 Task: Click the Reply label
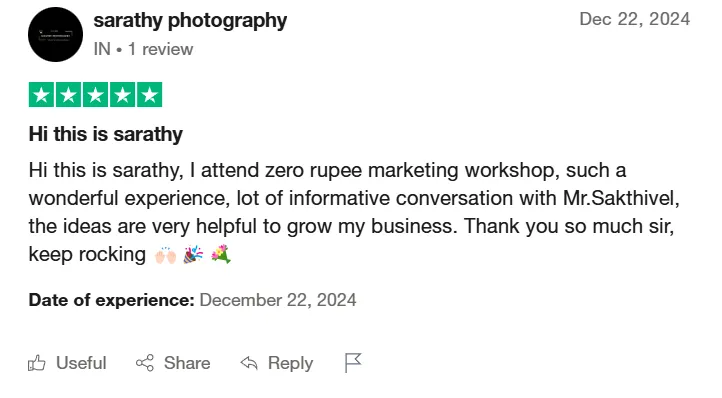[290, 363]
